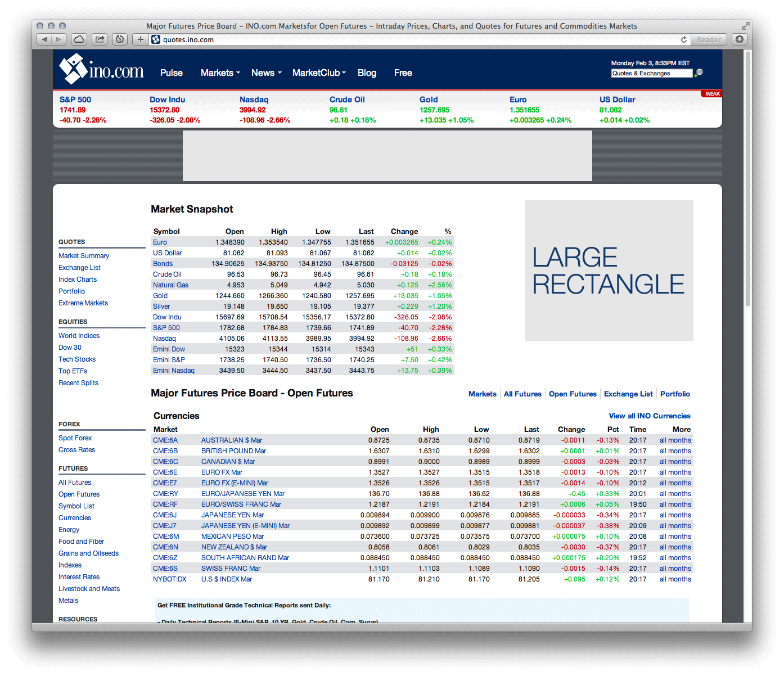Viewport: 784px width, 676px height.
Task: Open the Pulse menu item
Action: pos(171,73)
